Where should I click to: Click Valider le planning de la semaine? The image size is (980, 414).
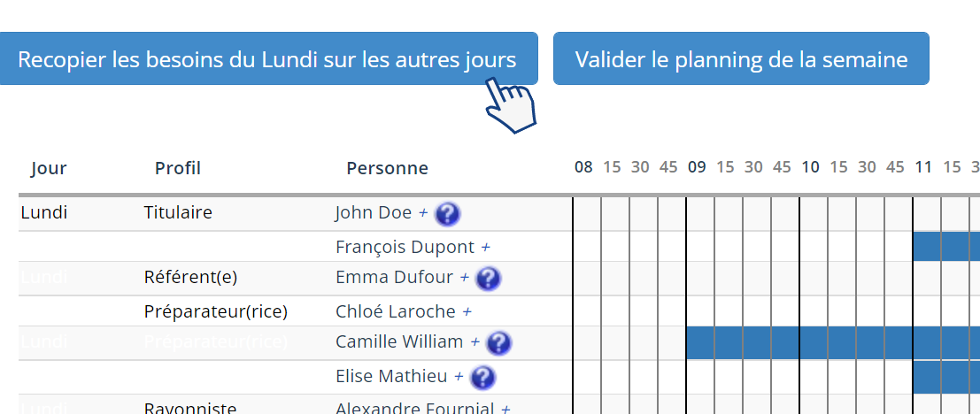(x=741, y=58)
